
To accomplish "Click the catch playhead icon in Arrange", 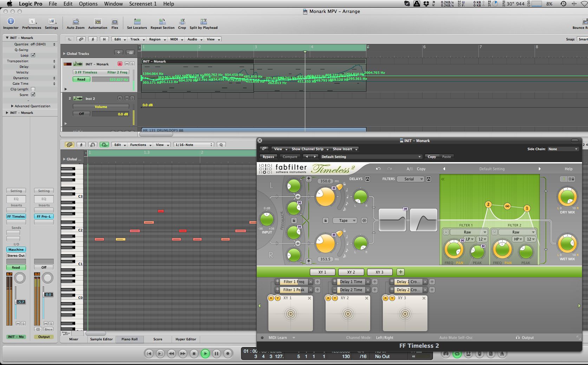I will [x=93, y=39].
